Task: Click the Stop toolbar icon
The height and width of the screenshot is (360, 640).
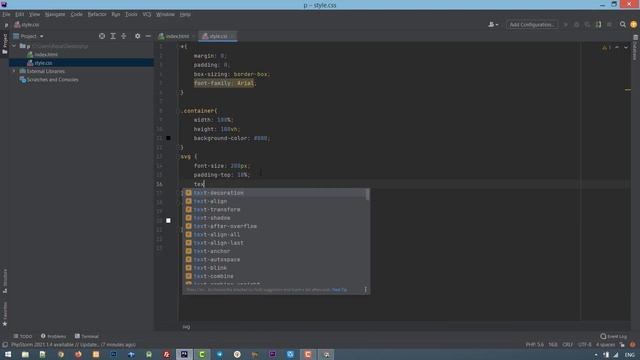Action: click(609, 24)
